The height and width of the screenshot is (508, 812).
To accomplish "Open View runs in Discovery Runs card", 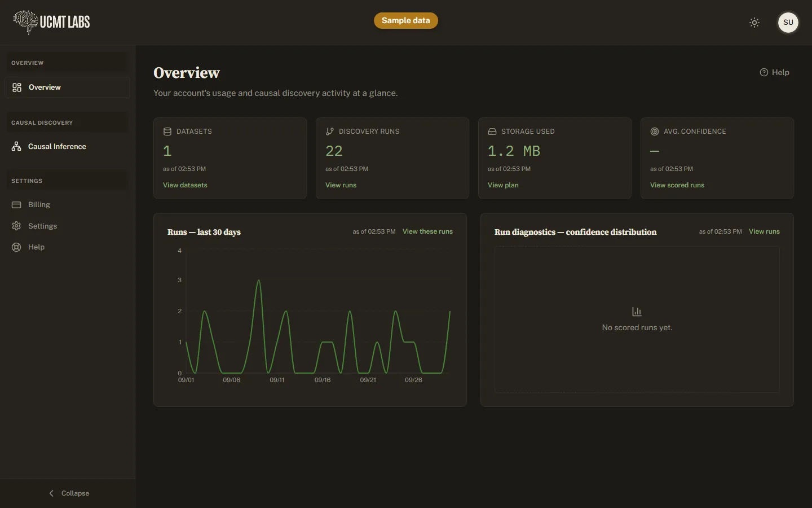I will point(341,185).
